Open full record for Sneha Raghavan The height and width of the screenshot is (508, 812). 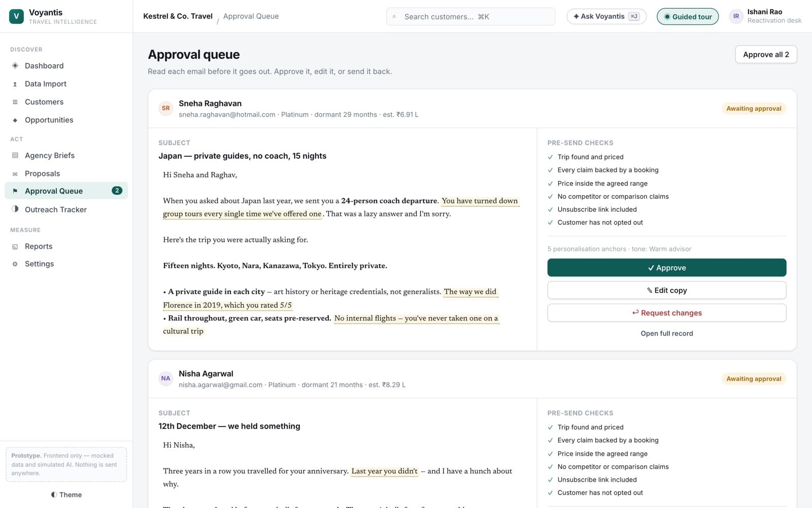(x=667, y=333)
